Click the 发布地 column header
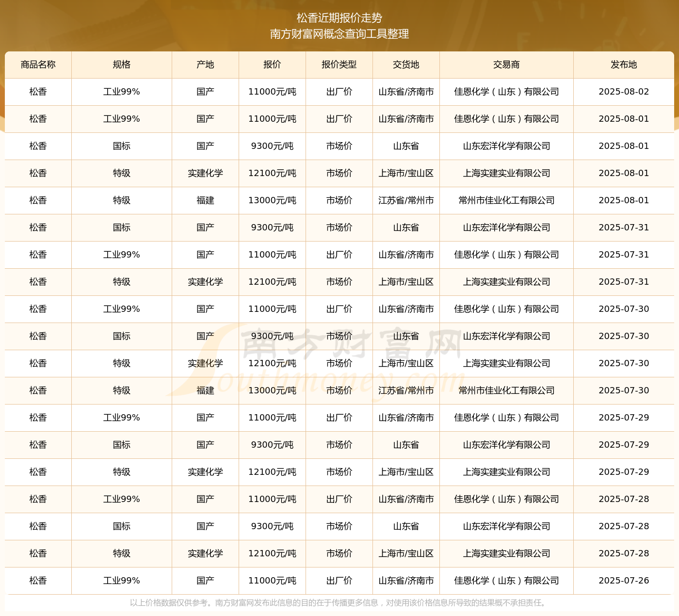Image resolution: width=679 pixels, height=616 pixels. 624,65
